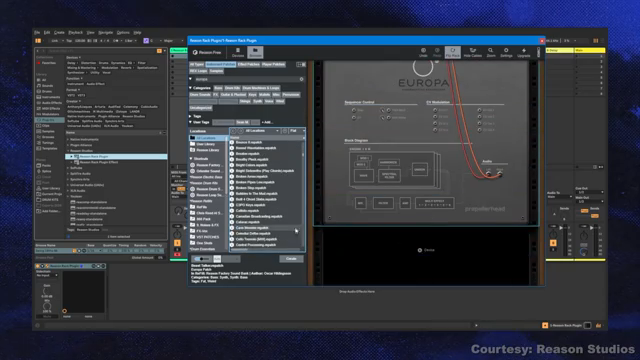Select the Effect Patches filter tab
The height and width of the screenshot is (360, 640).
point(248,64)
